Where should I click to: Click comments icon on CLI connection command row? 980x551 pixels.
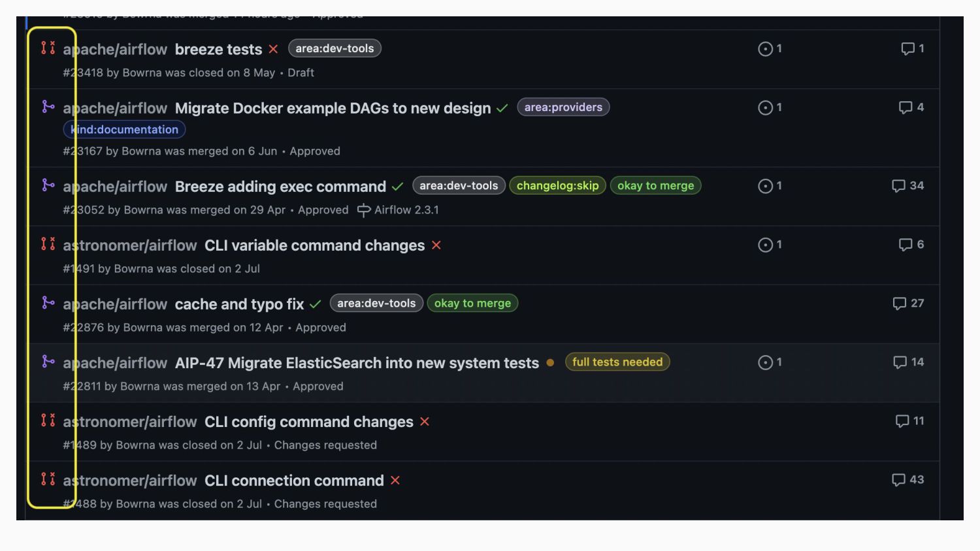899,480
